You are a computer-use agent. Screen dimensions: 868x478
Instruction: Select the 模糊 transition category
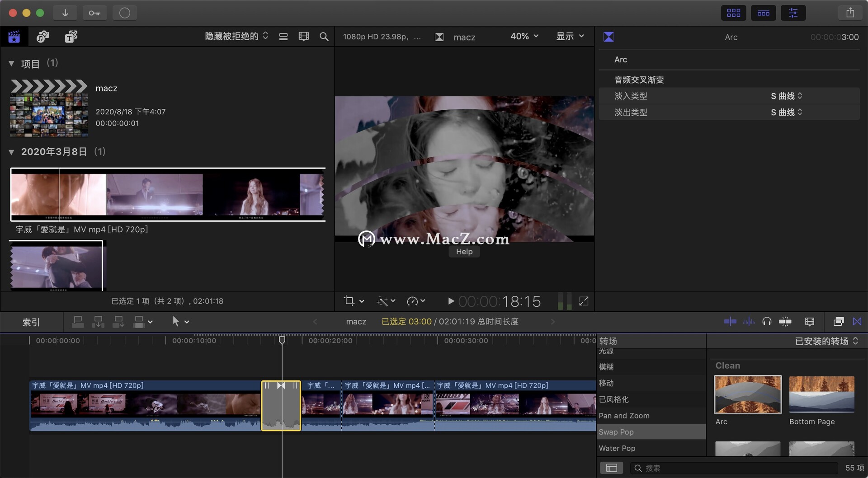point(651,367)
